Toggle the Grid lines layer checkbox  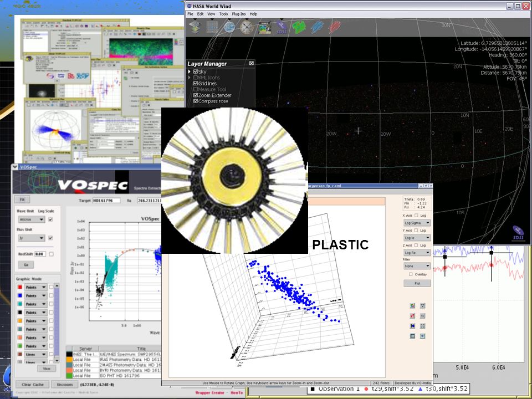[196, 84]
